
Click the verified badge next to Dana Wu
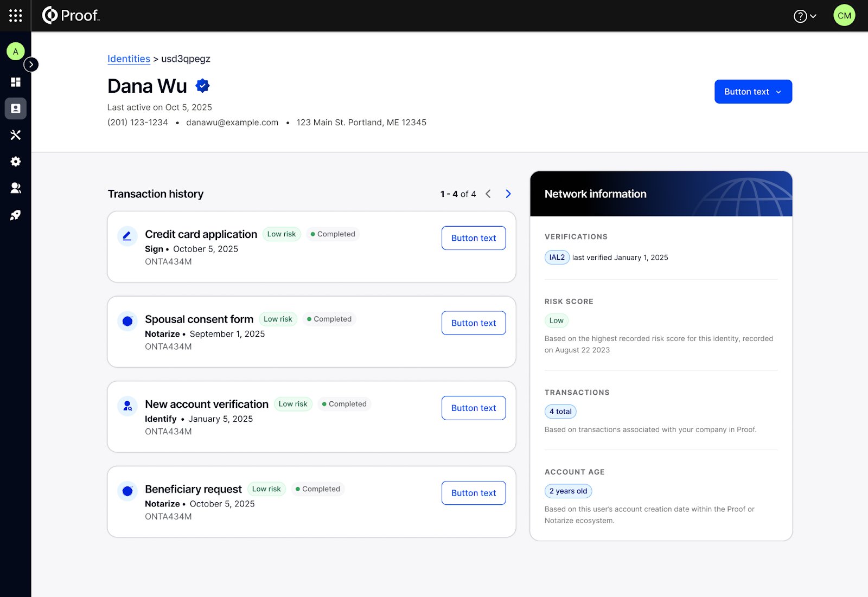point(202,86)
